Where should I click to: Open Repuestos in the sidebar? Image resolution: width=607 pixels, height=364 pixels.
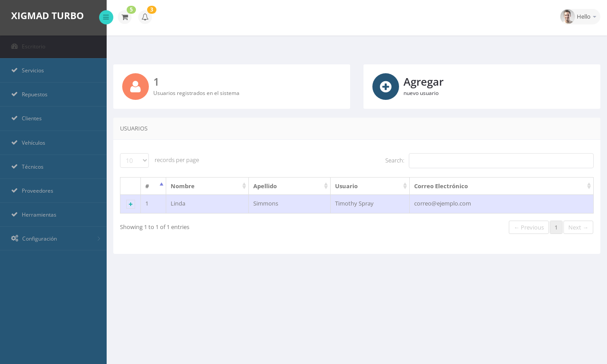click(x=53, y=95)
